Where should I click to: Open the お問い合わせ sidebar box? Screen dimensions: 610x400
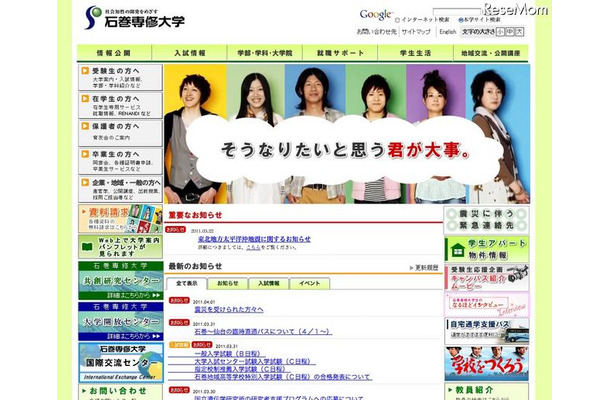click(x=121, y=392)
